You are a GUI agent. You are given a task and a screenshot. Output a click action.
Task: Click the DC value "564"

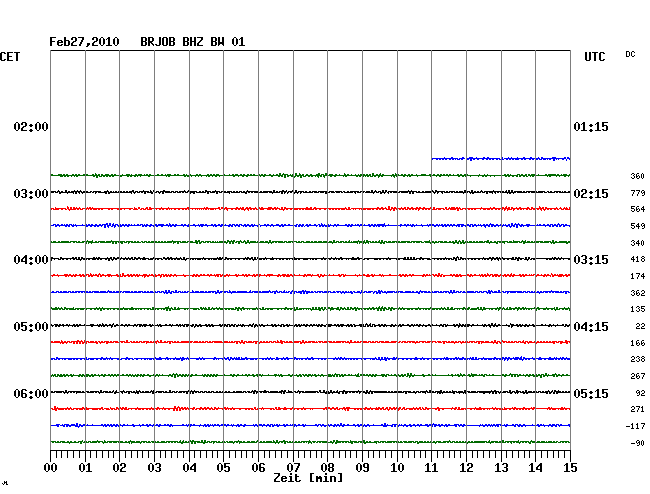click(x=638, y=209)
